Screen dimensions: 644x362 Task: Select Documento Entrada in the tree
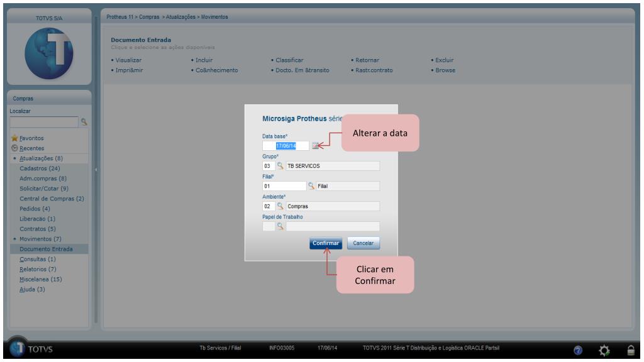46,249
